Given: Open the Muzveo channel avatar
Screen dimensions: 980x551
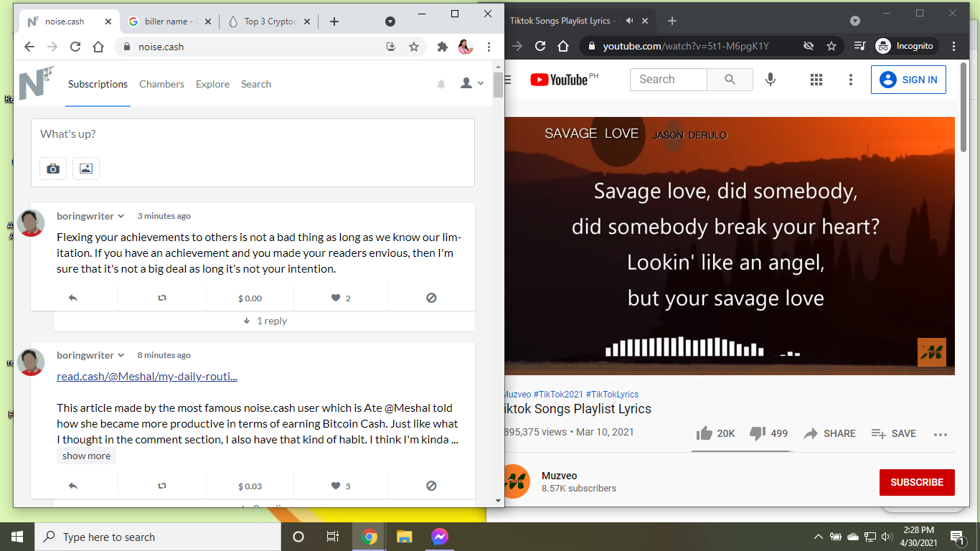Looking at the screenshot, I should click(x=515, y=481).
